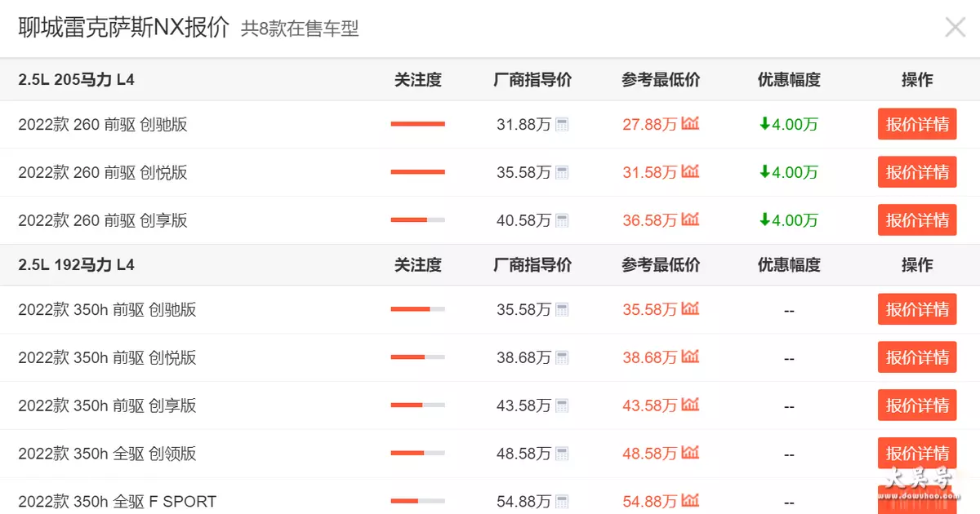Image resolution: width=980 pixels, height=514 pixels.
Task: View price trend chart for 260 前驱 创享版
Action: click(691, 220)
